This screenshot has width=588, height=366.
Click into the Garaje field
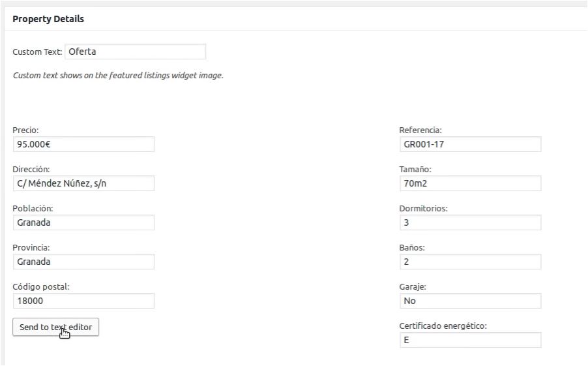(x=470, y=301)
